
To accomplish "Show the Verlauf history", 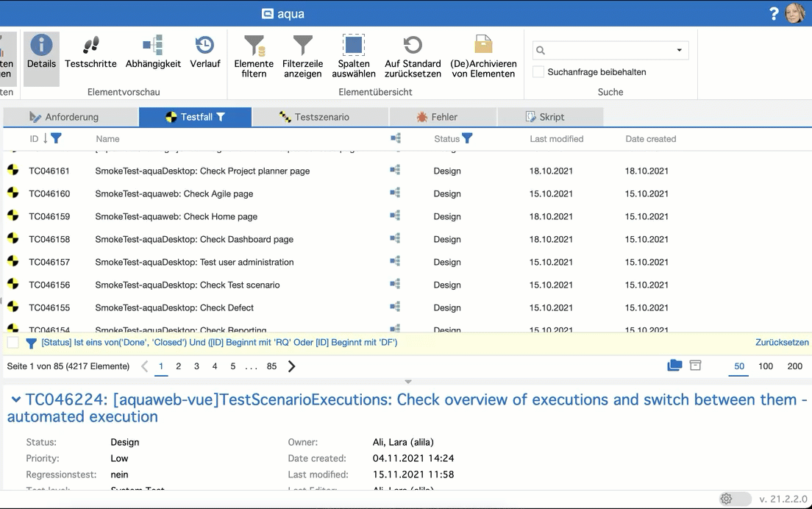I will pyautogui.click(x=205, y=52).
